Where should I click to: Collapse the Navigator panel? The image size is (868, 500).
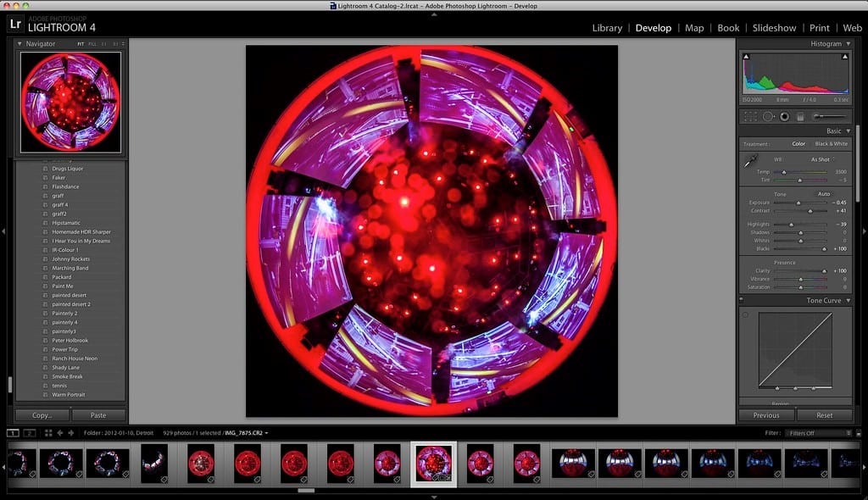pyautogui.click(x=19, y=44)
